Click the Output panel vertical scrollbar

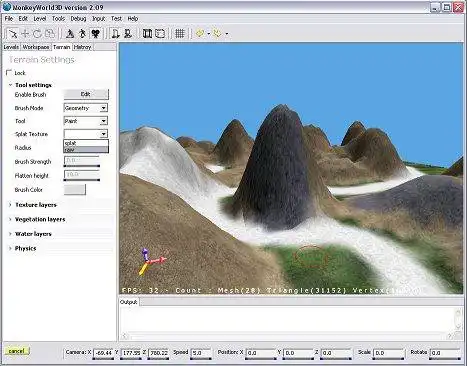(458, 319)
